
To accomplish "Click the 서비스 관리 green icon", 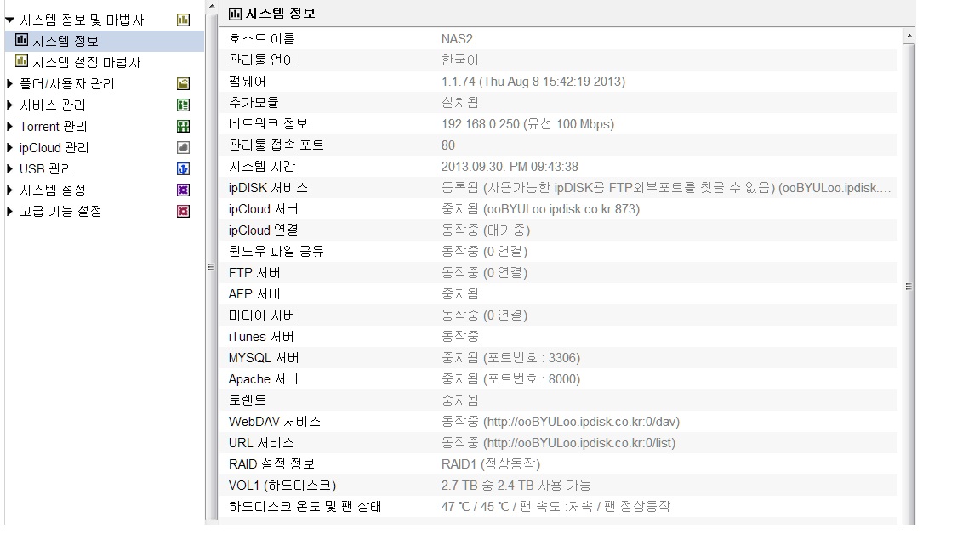I will 183,105.
